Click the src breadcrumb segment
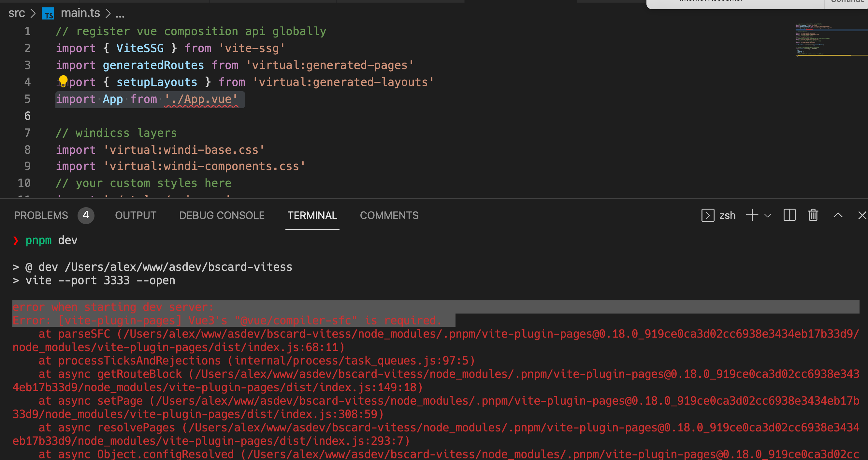 17,13
